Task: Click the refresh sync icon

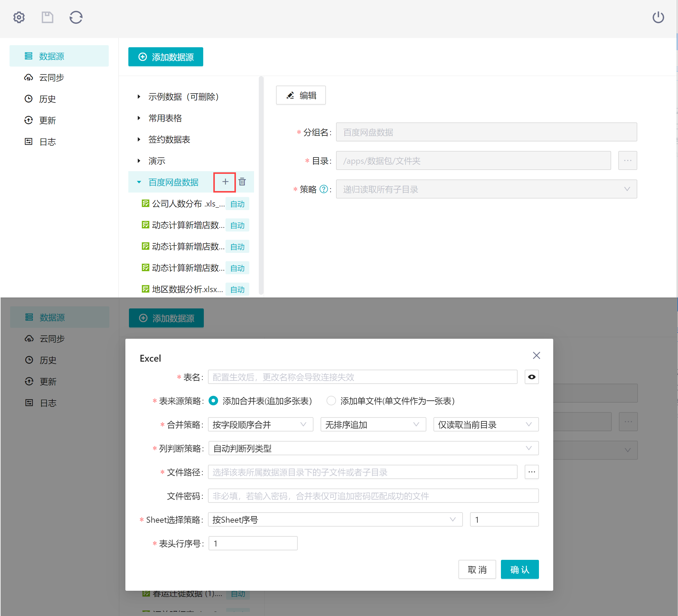Action: [x=76, y=17]
